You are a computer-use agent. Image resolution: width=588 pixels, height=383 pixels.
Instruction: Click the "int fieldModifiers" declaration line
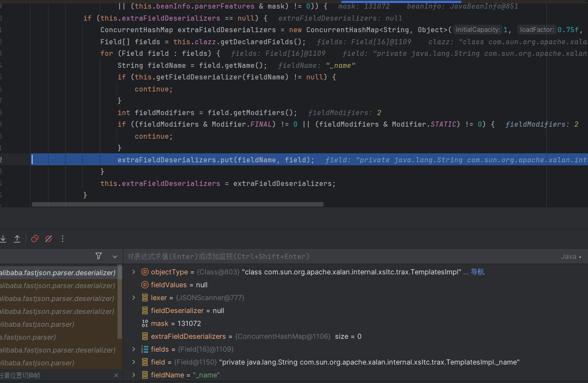(x=207, y=112)
